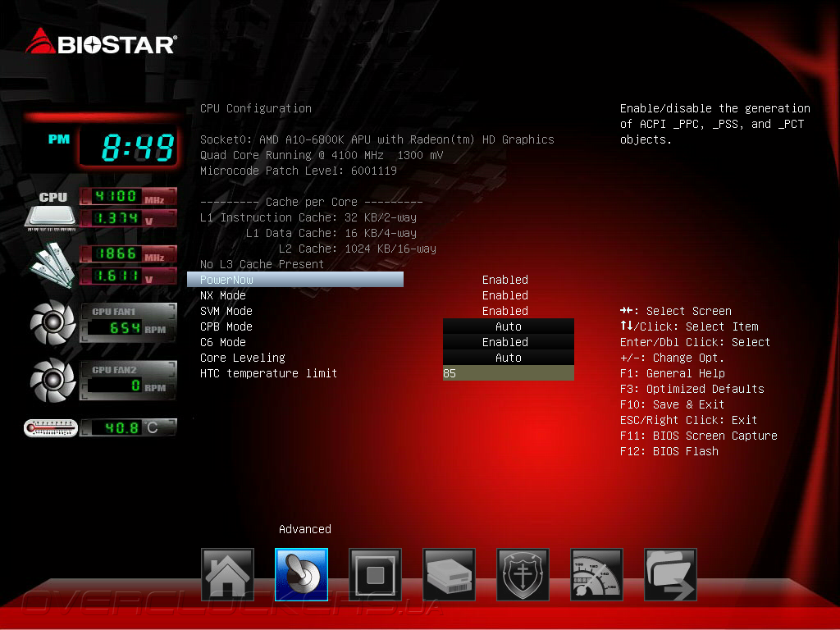Screen dimensions: 840x630
Task: Click ESC/Right Click: Exit hint
Action: [x=688, y=419]
